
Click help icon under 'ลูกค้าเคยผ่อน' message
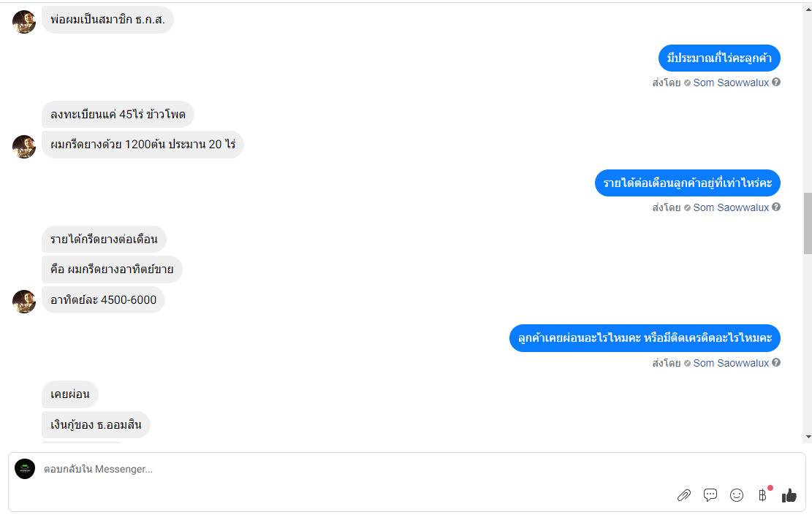[775, 363]
